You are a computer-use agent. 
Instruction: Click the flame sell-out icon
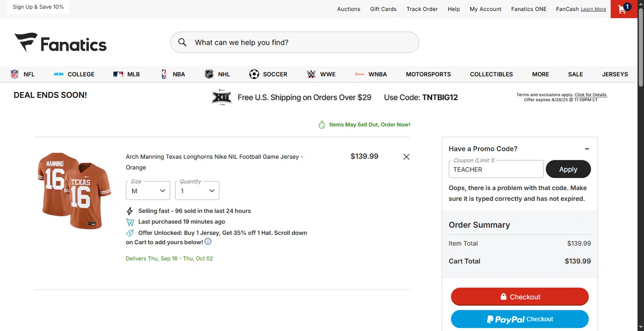click(322, 125)
